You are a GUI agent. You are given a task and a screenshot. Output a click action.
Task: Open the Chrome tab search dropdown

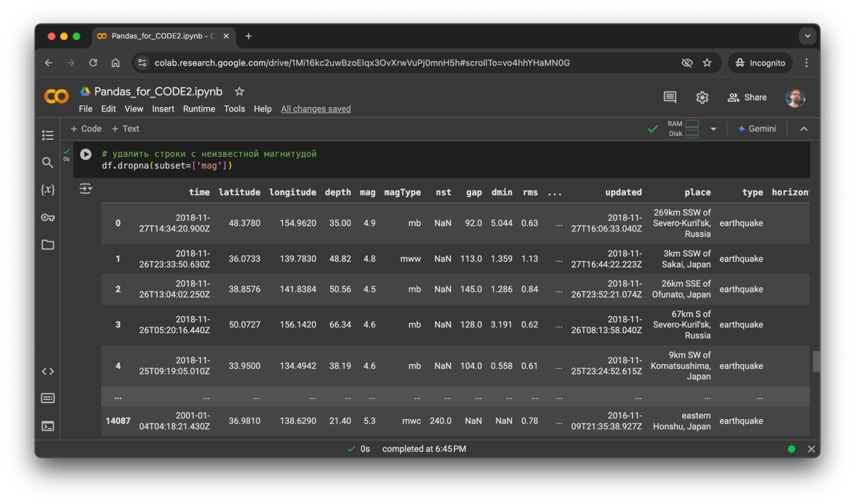click(807, 36)
